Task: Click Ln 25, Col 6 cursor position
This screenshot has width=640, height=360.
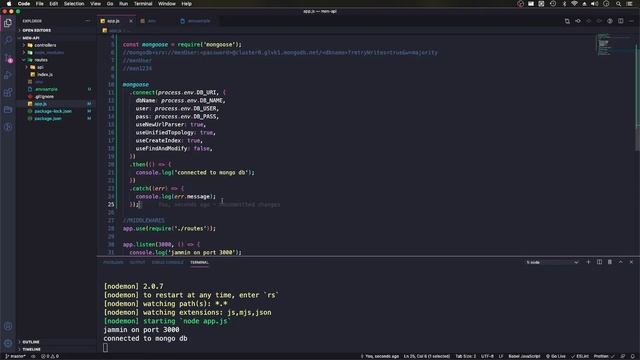Action: click(x=427, y=356)
